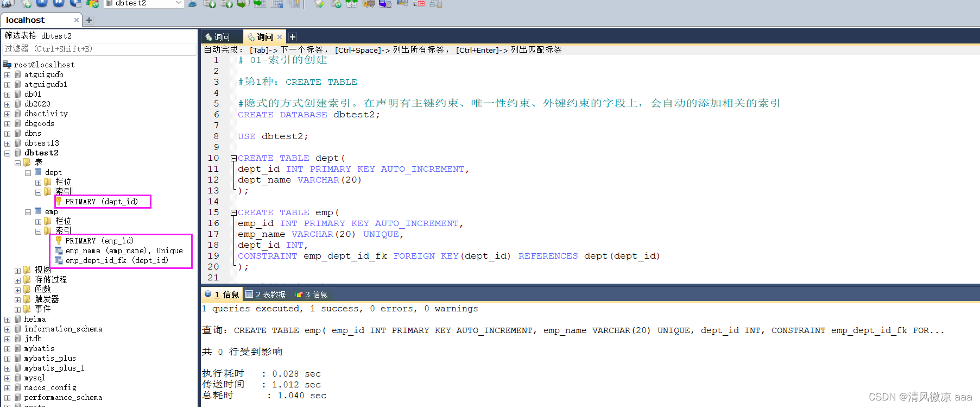This screenshot has height=407, width=980.
Task: Expand the information_schema database node
Action: click(x=7, y=329)
